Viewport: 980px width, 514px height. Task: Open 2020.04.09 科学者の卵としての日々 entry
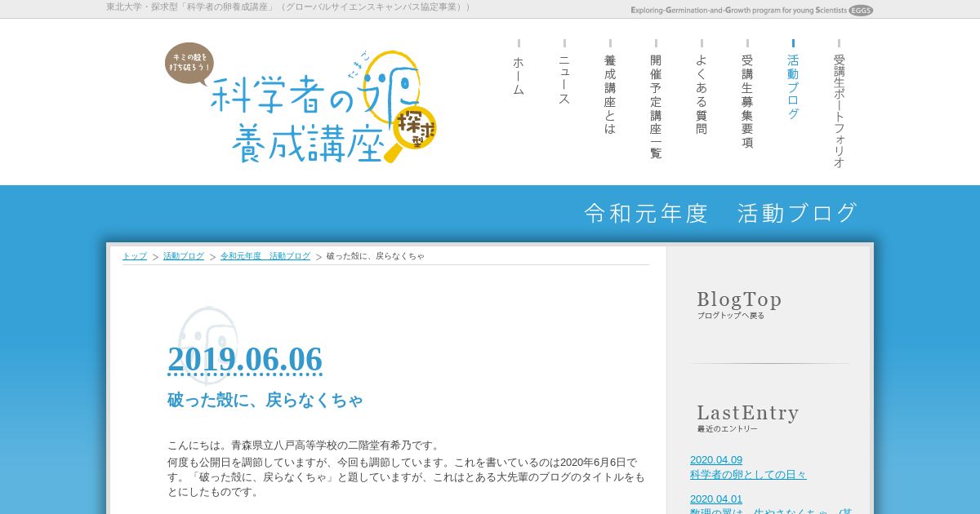[748, 467]
